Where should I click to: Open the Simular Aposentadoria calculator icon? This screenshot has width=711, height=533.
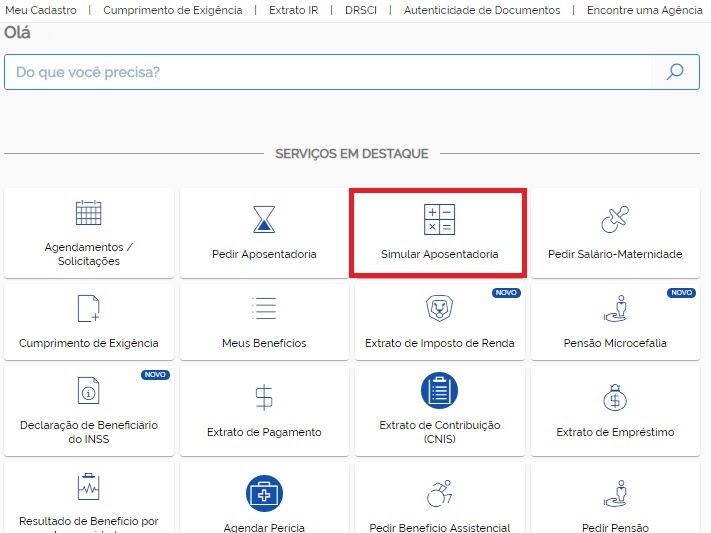click(x=439, y=219)
